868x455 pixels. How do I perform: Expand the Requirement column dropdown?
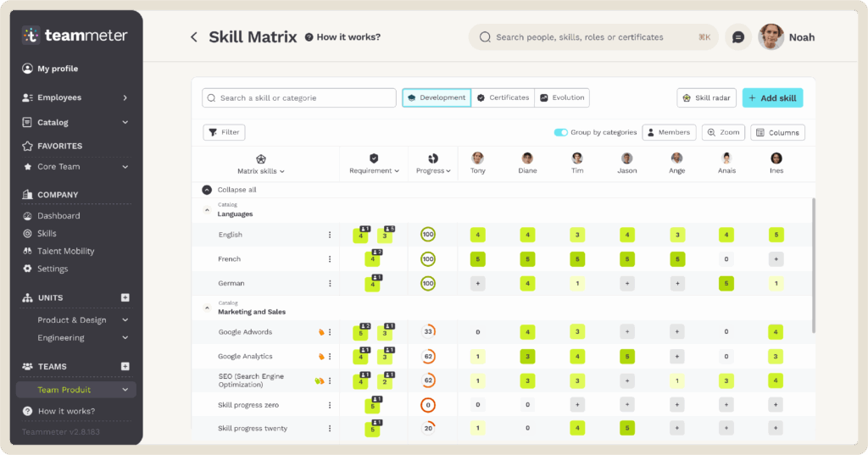click(x=374, y=170)
